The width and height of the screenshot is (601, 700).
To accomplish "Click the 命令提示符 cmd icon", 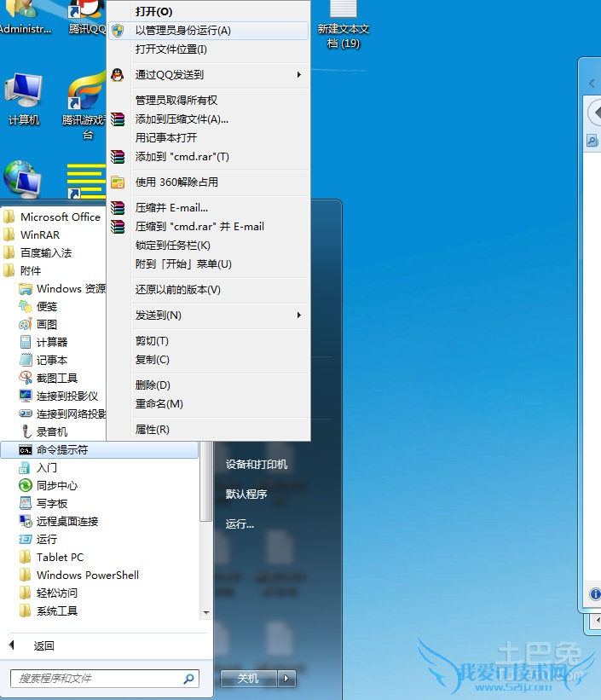I will point(26,450).
